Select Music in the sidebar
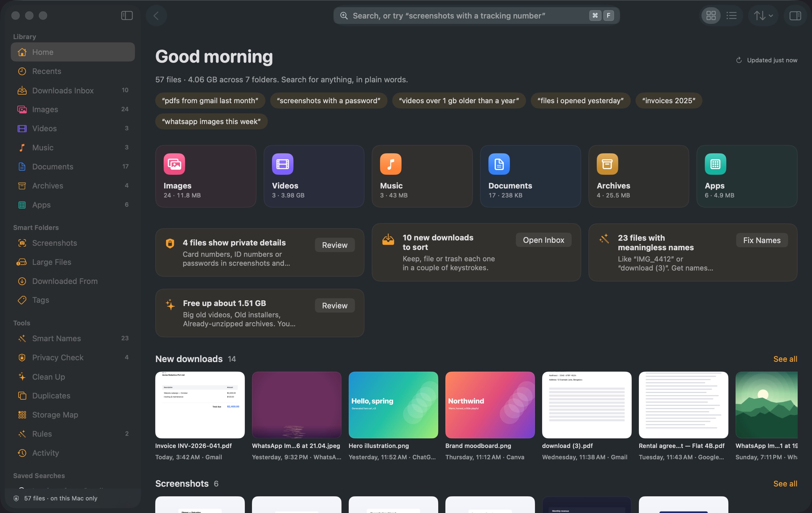 pyautogui.click(x=73, y=147)
